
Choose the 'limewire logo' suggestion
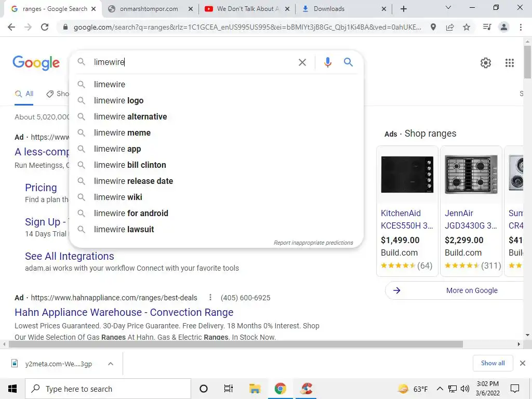[217, 100]
